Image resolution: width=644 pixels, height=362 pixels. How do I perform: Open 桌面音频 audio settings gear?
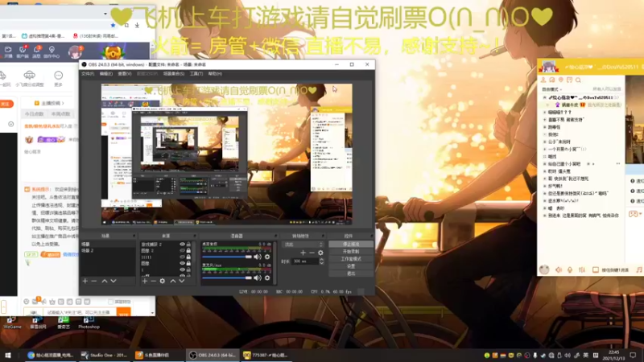[x=267, y=257]
